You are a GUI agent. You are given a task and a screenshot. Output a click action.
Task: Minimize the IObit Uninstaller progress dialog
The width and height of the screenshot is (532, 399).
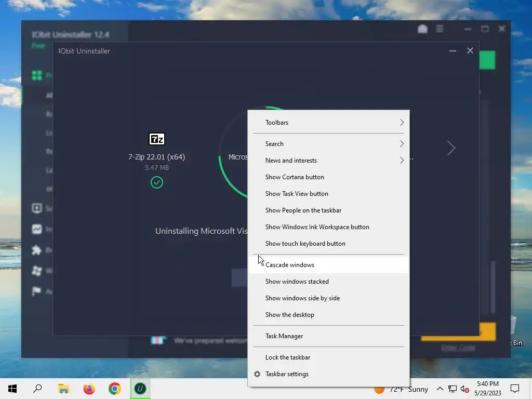453,51
